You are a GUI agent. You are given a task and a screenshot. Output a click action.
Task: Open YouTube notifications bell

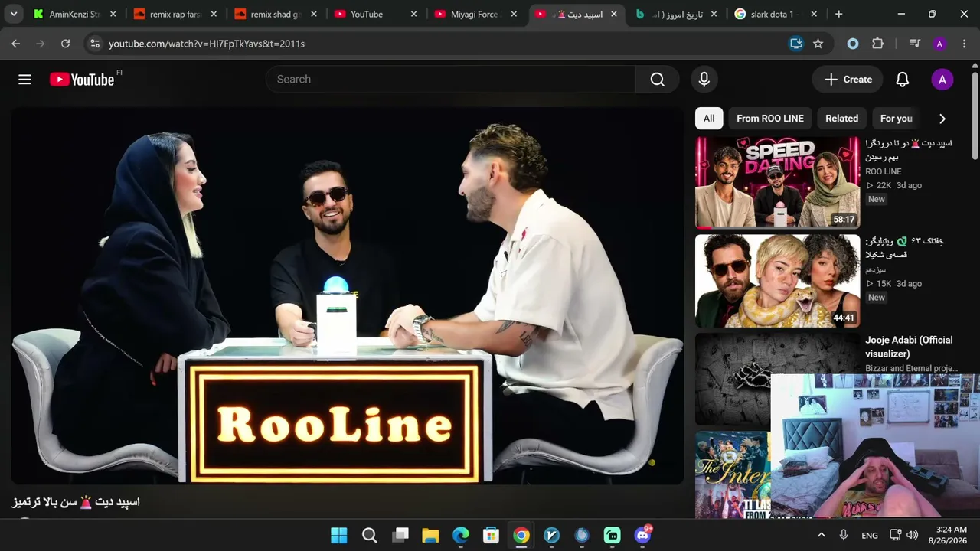903,80
